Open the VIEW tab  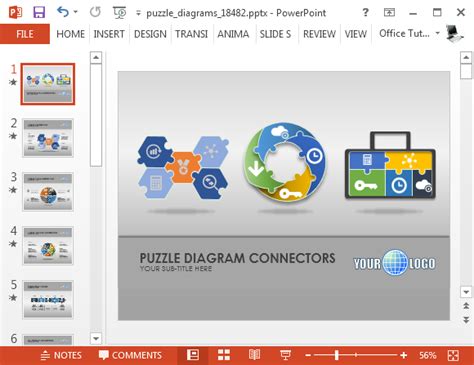[356, 34]
